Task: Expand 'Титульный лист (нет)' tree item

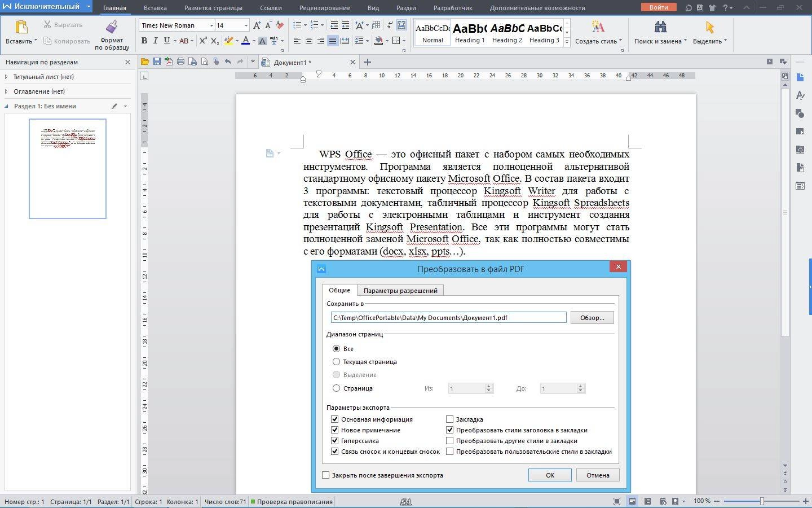Action: click(x=6, y=77)
